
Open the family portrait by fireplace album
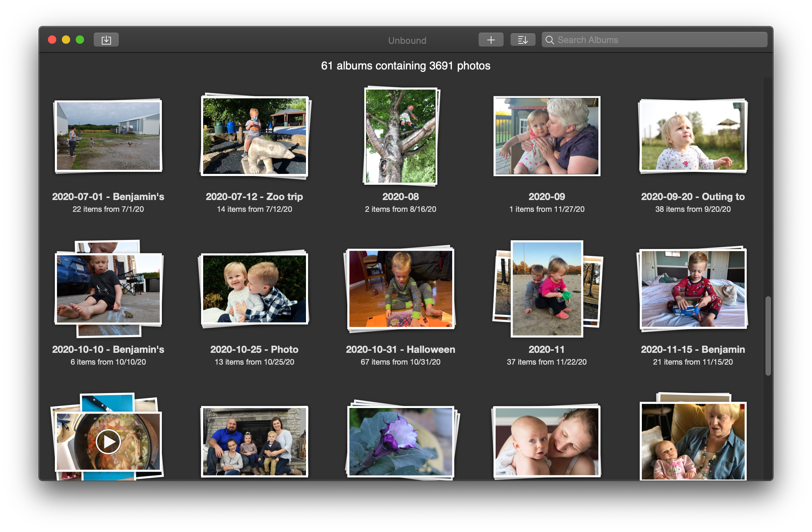click(x=255, y=441)
